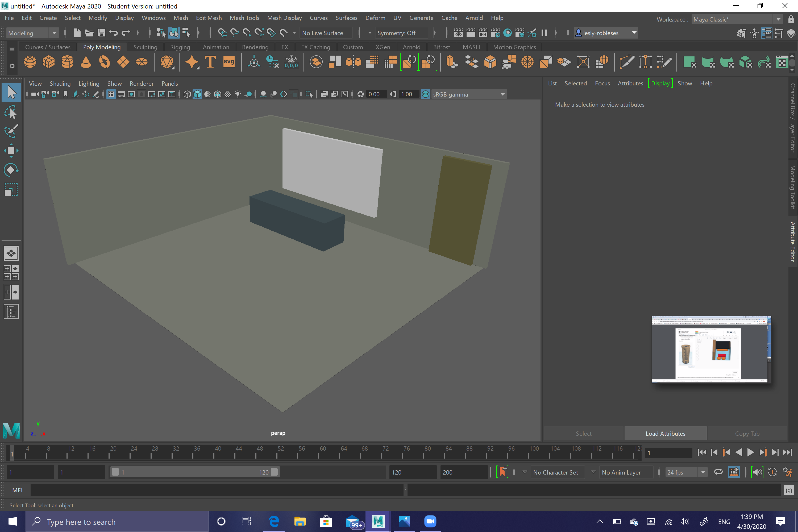The height and width of the screenshot is (532, 798).
Task: Open the Mesh Tools menu
Action: (244, 18)
